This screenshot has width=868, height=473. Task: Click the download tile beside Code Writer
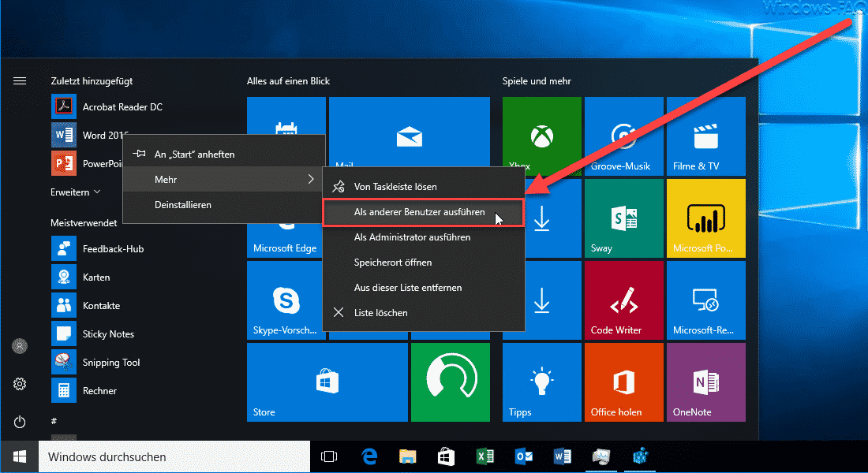tap(553, 300)
